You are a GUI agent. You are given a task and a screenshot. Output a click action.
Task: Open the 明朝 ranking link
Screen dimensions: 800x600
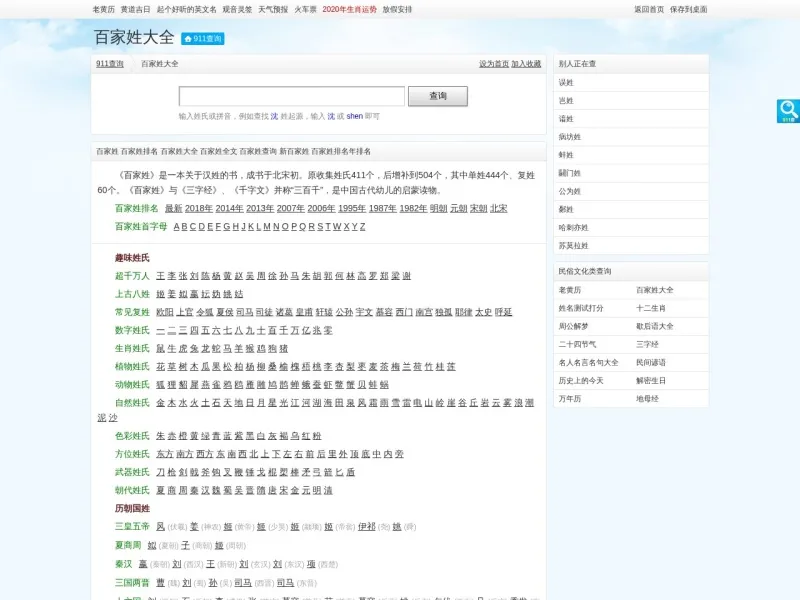point(438,208)
